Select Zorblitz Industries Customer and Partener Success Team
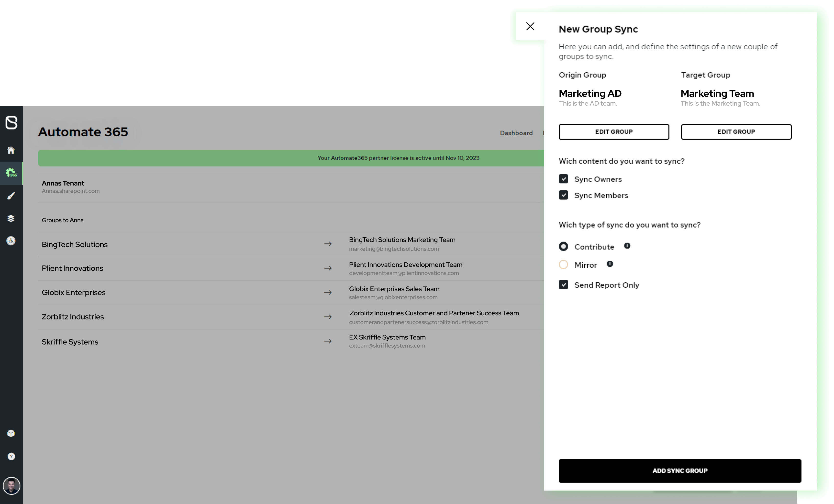The image size is (834, 504). click(x=434, y=313)
